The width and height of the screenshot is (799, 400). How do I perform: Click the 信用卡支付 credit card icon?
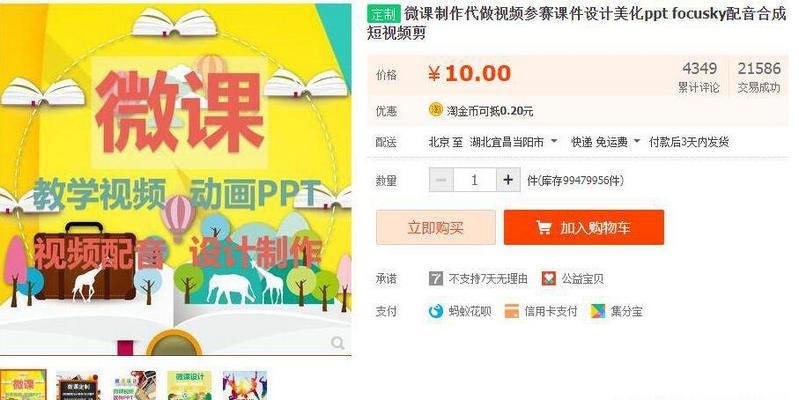(511, 311)
